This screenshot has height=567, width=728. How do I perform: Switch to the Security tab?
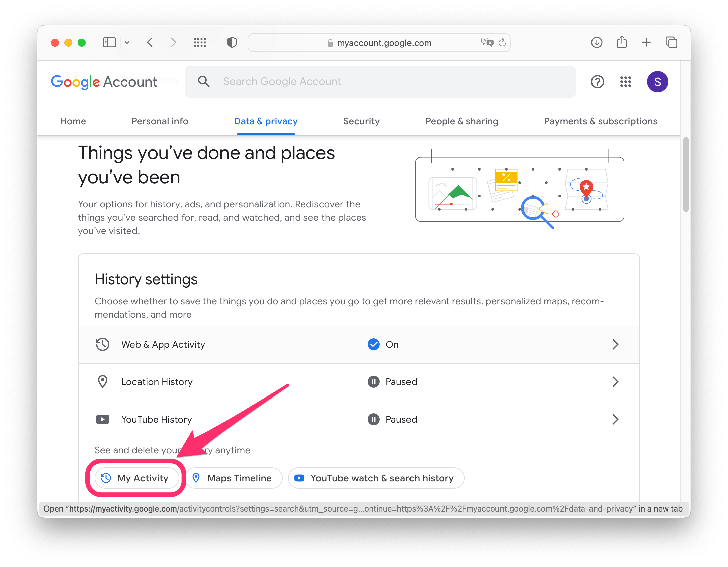pos(361,121)
